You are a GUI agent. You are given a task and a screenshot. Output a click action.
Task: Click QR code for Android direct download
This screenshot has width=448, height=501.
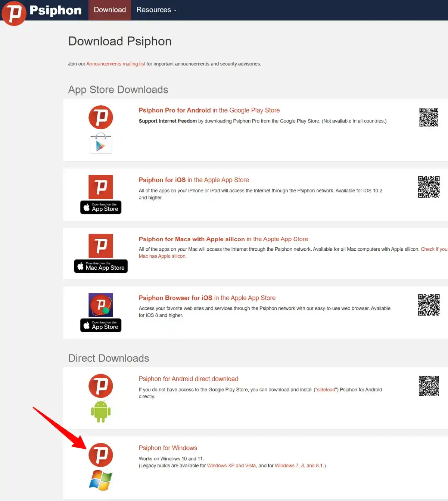429,386
